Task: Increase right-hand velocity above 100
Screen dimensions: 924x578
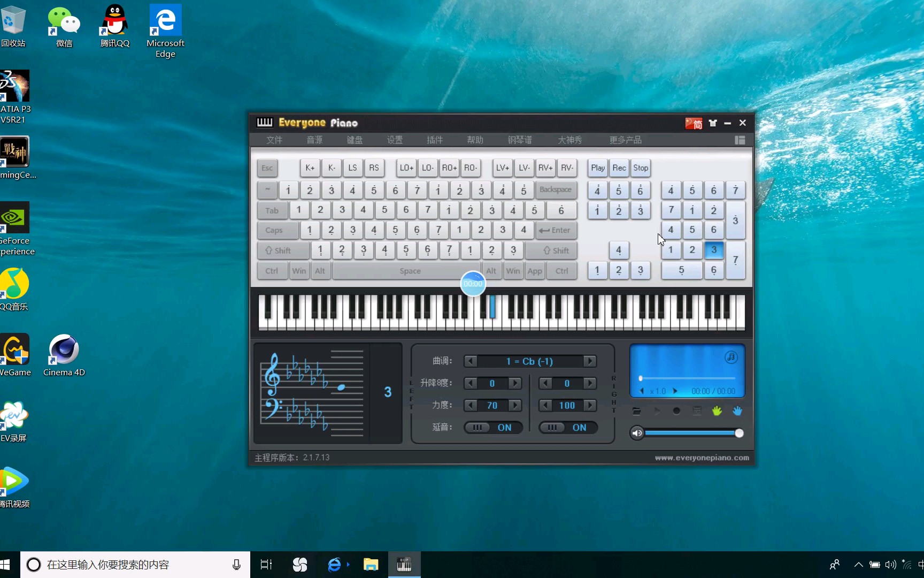Action: 590,405
